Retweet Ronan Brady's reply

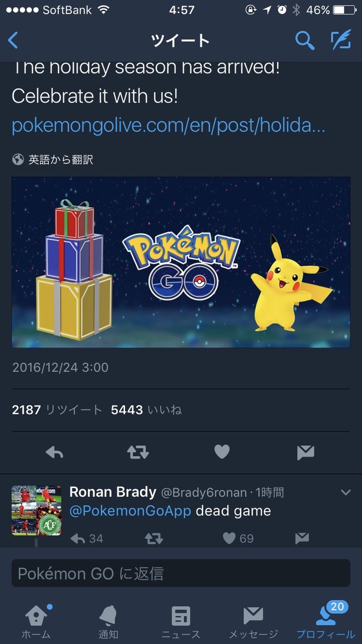coord(154,538)
